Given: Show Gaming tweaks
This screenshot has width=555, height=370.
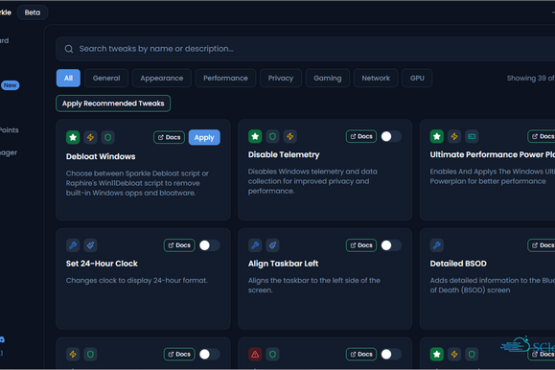Looking at the screenshot, I should click(327, 78).
